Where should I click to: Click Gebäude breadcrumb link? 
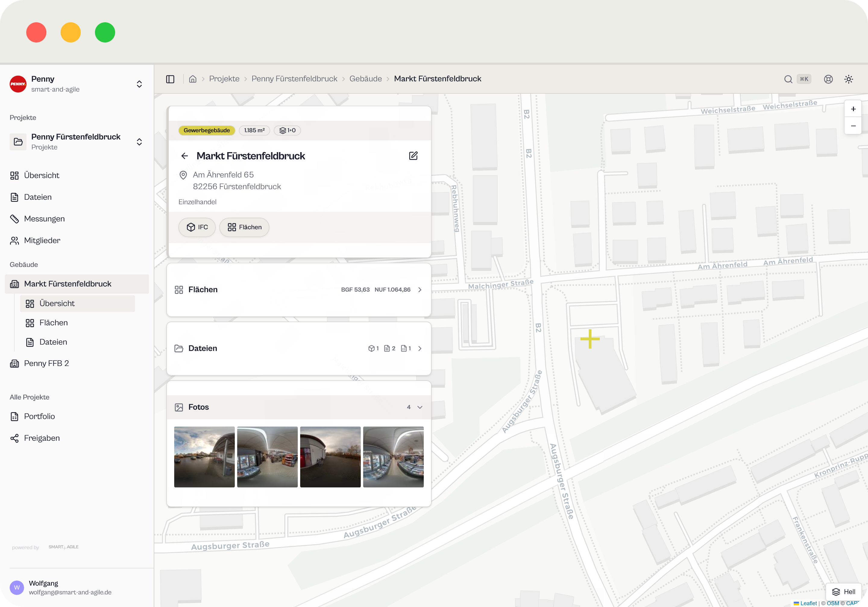366,79
